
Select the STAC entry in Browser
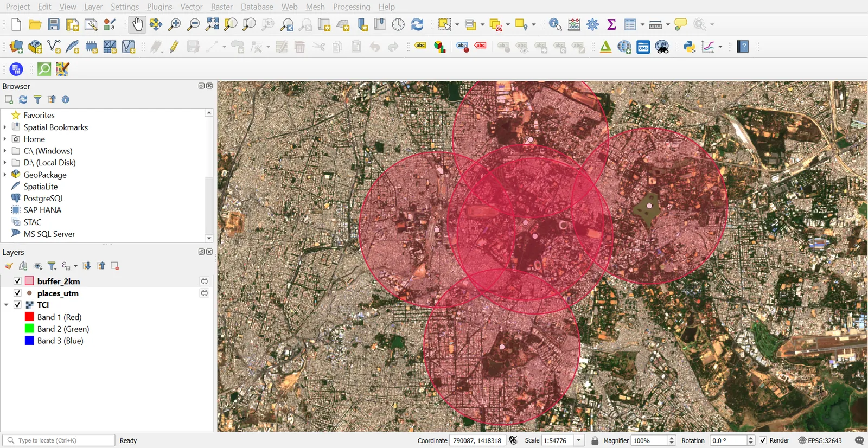click(33, 222)
